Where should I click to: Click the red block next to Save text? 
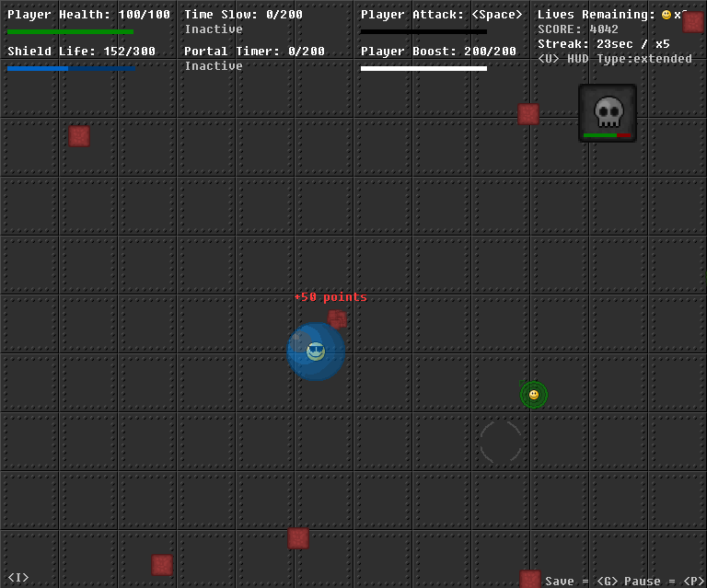pos(530,579)
